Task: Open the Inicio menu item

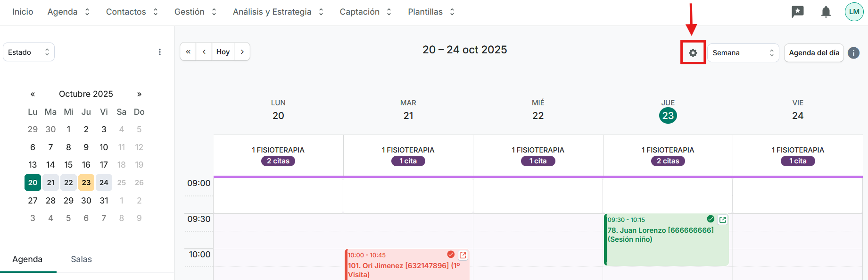Action: click(x=23, y=12)
